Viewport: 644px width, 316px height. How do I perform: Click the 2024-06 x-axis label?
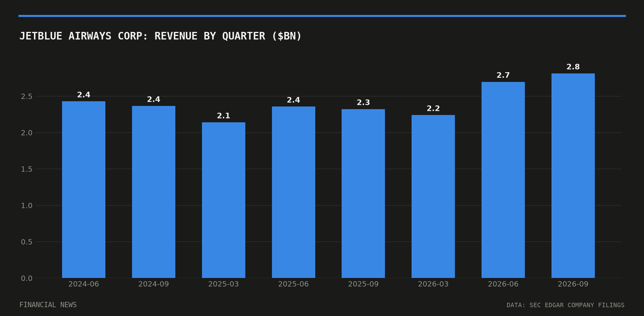[84, 284]
